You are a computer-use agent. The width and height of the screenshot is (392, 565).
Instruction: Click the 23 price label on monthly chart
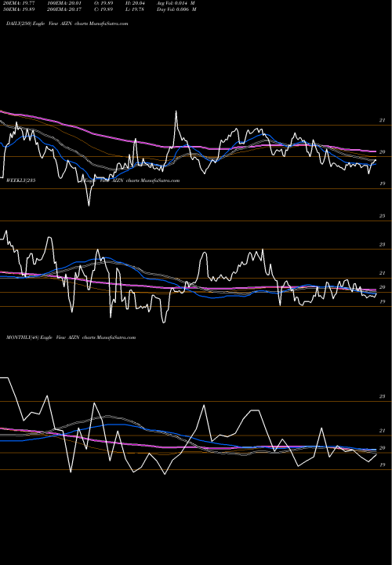coord(383,396)
